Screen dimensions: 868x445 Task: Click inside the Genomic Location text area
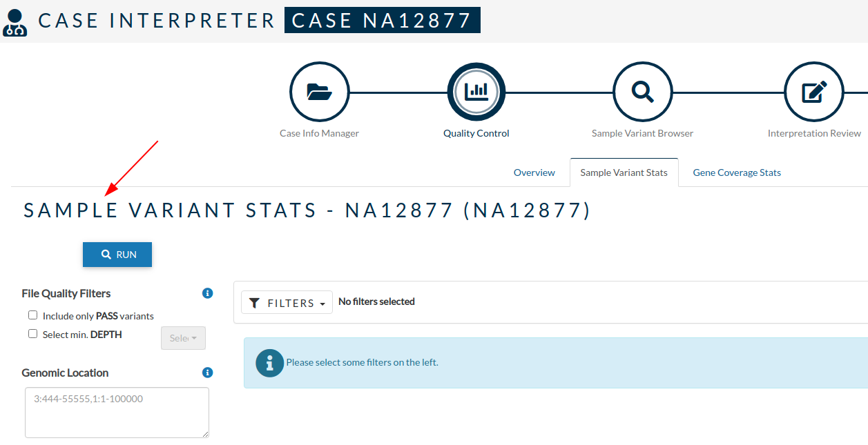click(116, 411)
